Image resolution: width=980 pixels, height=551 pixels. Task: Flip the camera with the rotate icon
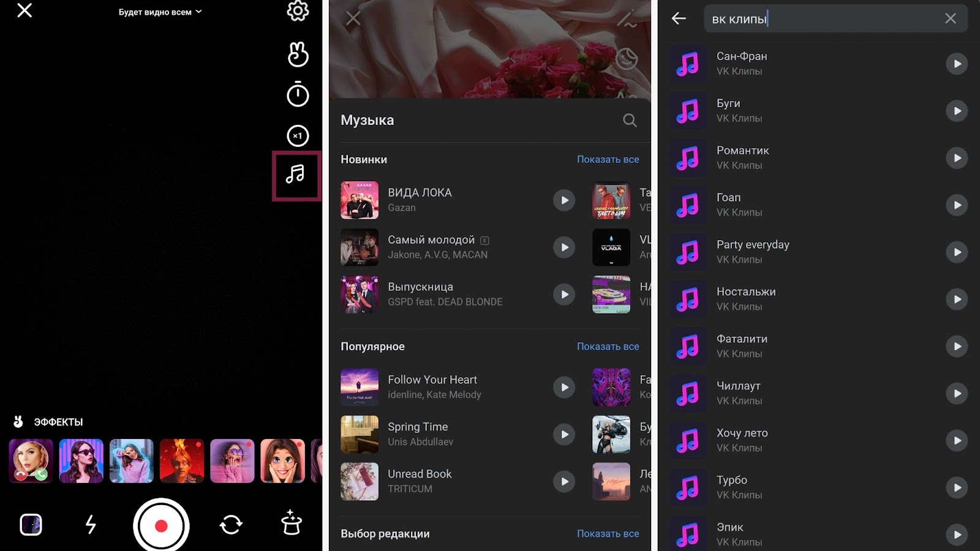pyautogui.click(x=231, y=525)
